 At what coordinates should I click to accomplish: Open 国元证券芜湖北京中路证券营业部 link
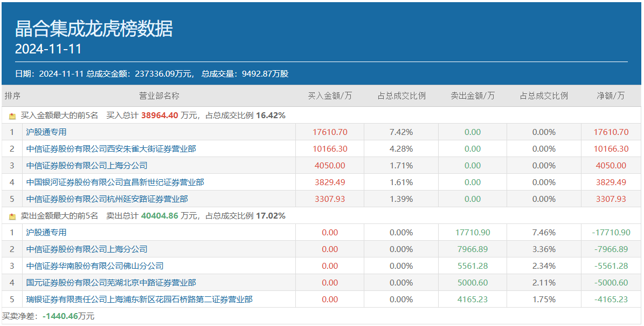pos(111,283)
